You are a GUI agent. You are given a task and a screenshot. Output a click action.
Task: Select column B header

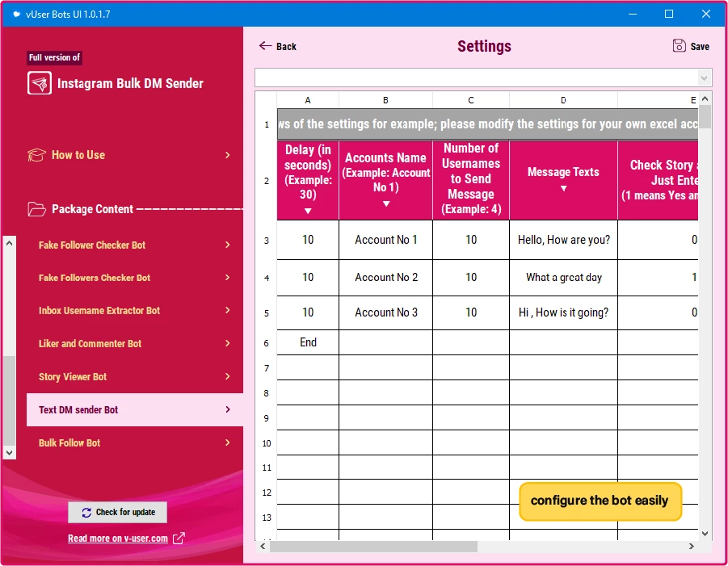(385, 100)
